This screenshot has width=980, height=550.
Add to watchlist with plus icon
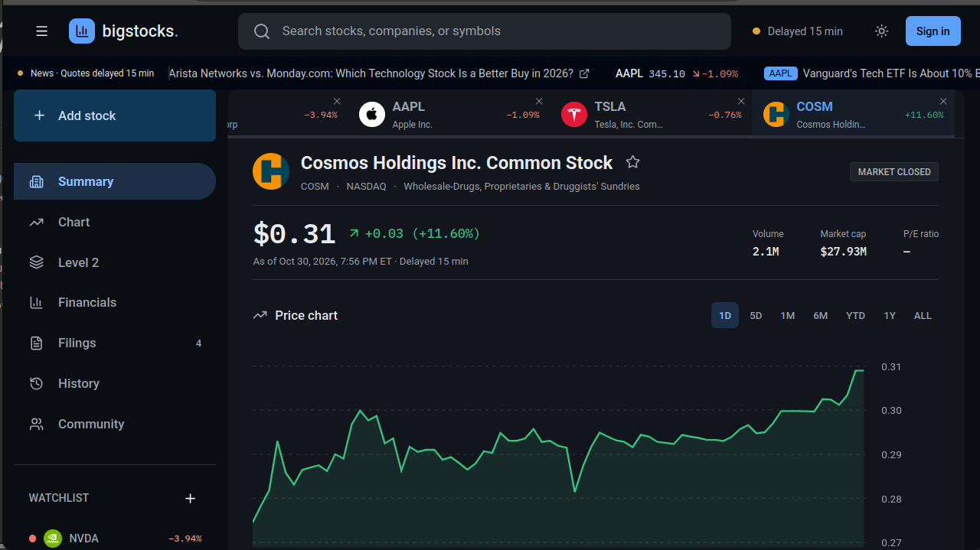pyautogui.click(x=191, y=499)
